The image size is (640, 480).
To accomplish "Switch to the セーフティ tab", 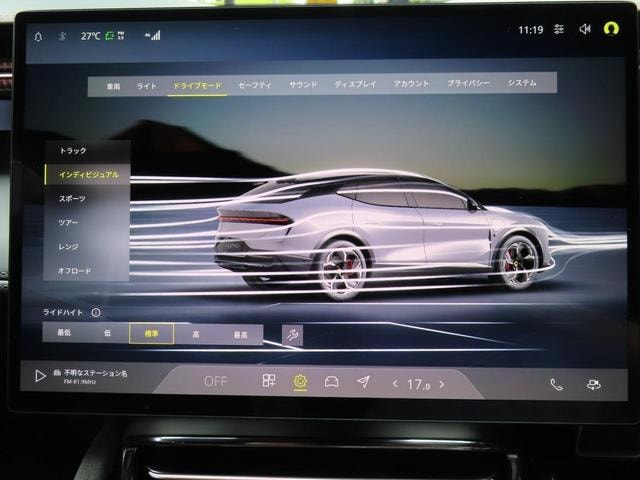I will click(255, 85).
